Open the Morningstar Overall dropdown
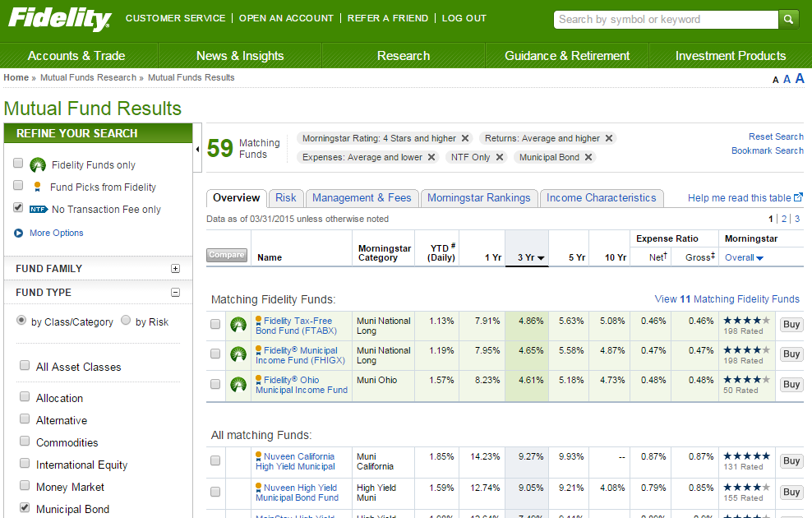This screenshot has width=812, height=518. point(744,257)
